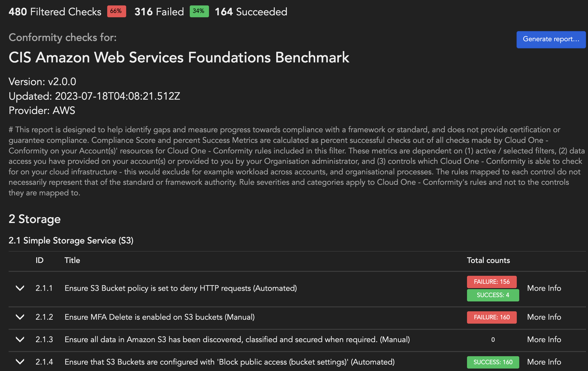Click the Title column header
588x371 pixels.
[72, 260]
